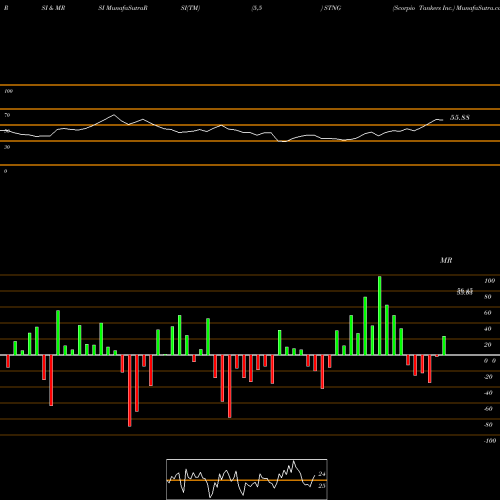
Task: Click the value 24 in mini chart
Action: coord(322,474)
